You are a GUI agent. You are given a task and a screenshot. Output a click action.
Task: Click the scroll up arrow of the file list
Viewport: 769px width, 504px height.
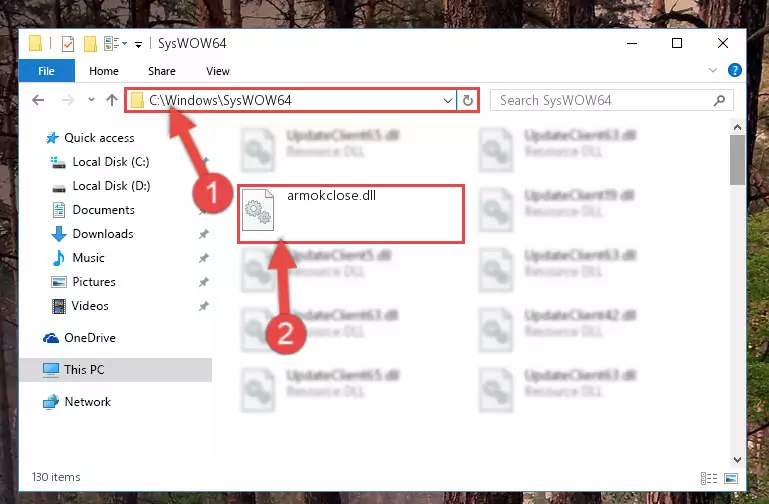(737, 127)
